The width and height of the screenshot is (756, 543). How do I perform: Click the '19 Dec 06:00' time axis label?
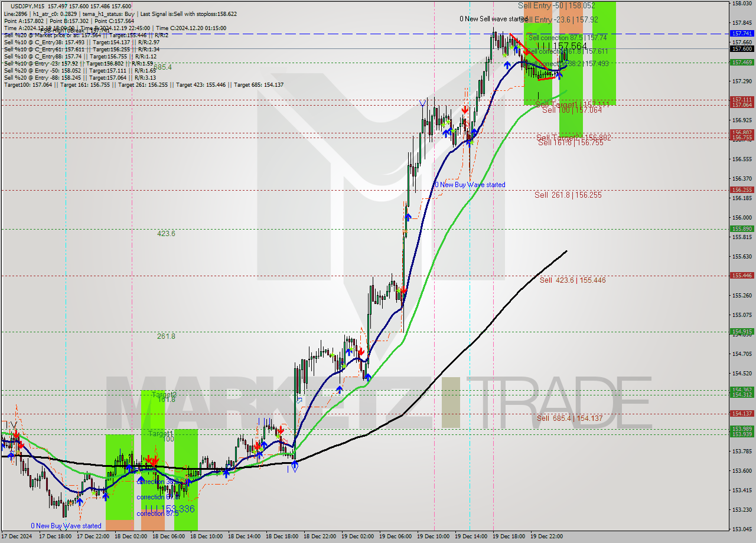[395, 537]
